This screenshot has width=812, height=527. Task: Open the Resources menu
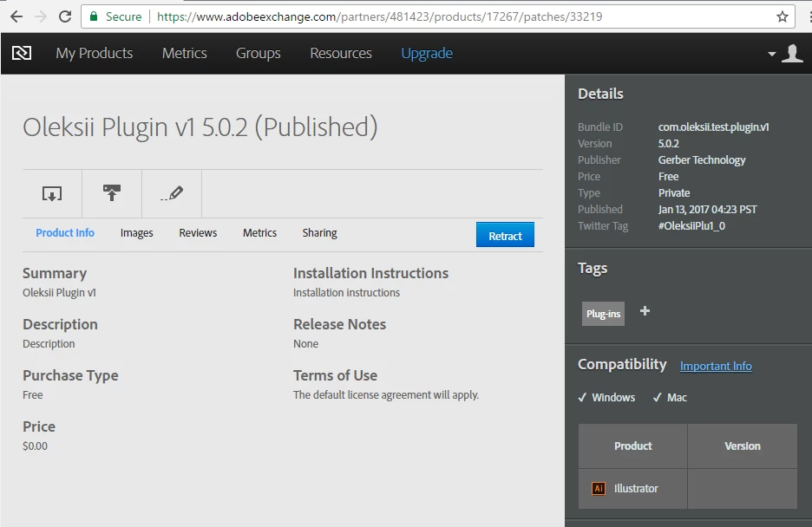[341, 53]
